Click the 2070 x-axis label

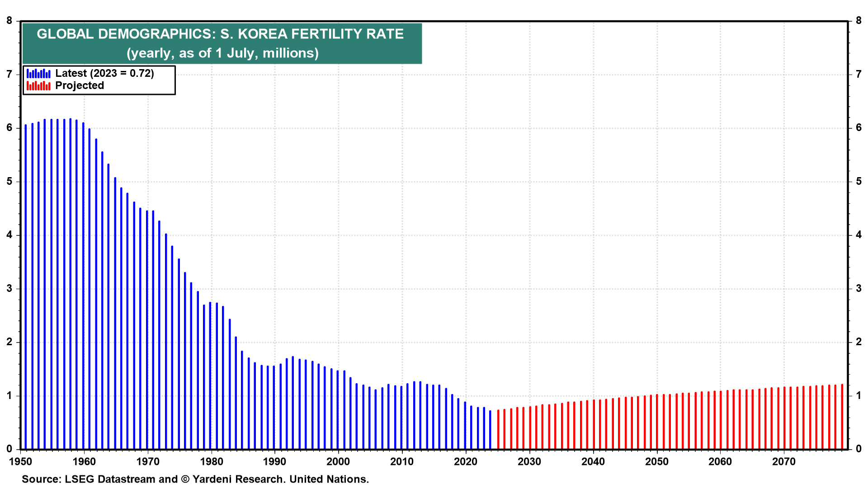(x=783, y=462)
